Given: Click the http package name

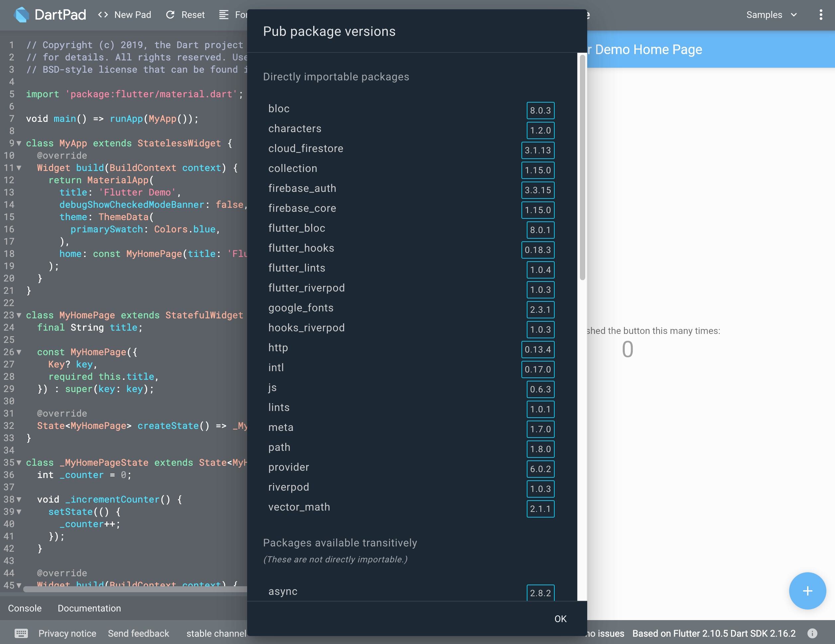Looking at the screenshot, I should tap(278, 348).
